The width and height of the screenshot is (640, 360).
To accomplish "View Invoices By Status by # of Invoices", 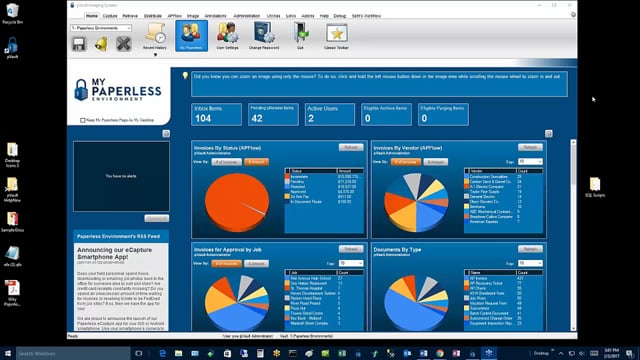I will click(x=227, y=162).
